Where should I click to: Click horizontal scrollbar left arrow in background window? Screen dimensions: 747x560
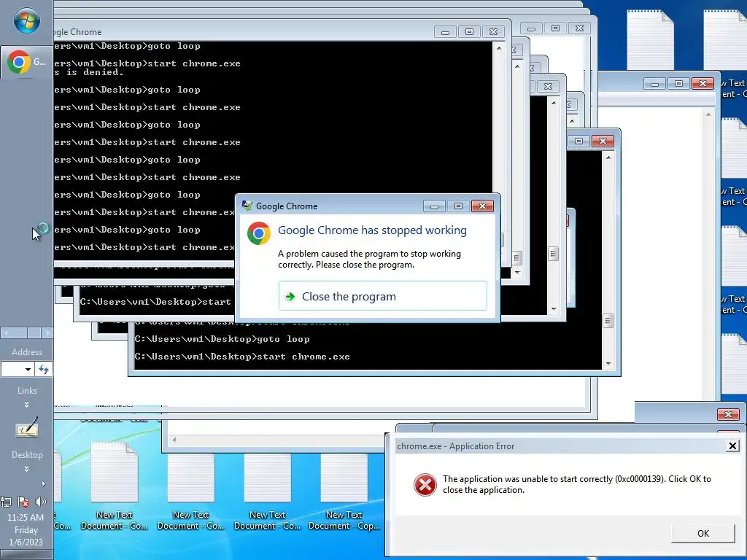(174, 440)
